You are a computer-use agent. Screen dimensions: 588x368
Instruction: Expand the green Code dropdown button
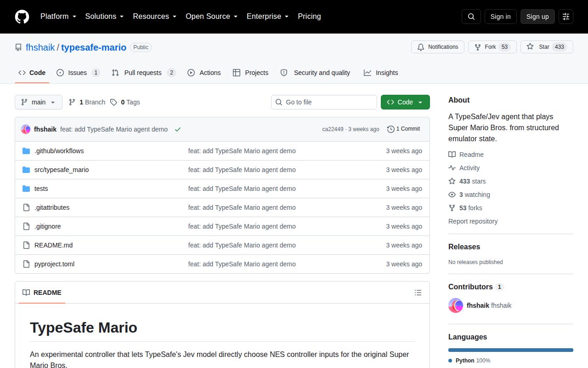(405, 102)
